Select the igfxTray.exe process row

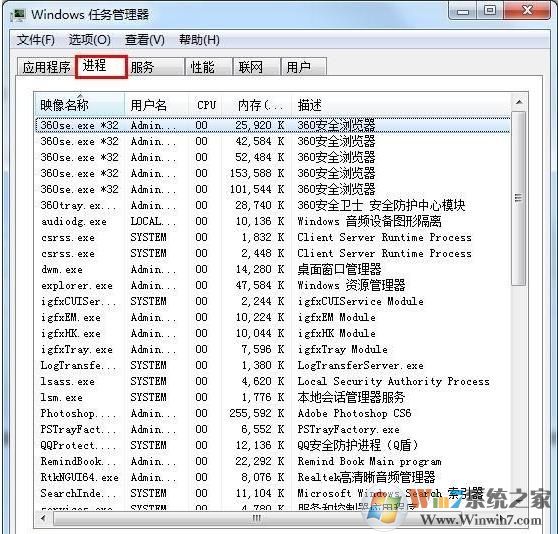pyautogui.click(x=273, y=349)
